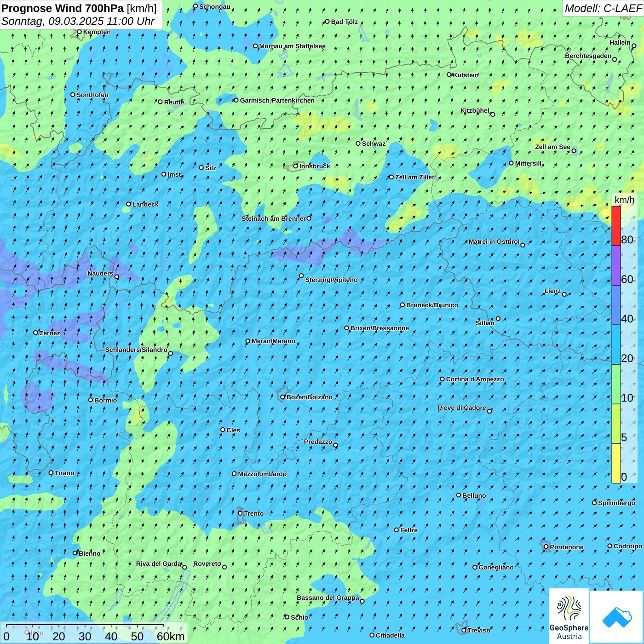644x644 pixels.
Task: Click the Garmisch-Partenkirchen label
Action: coord(277,100)
